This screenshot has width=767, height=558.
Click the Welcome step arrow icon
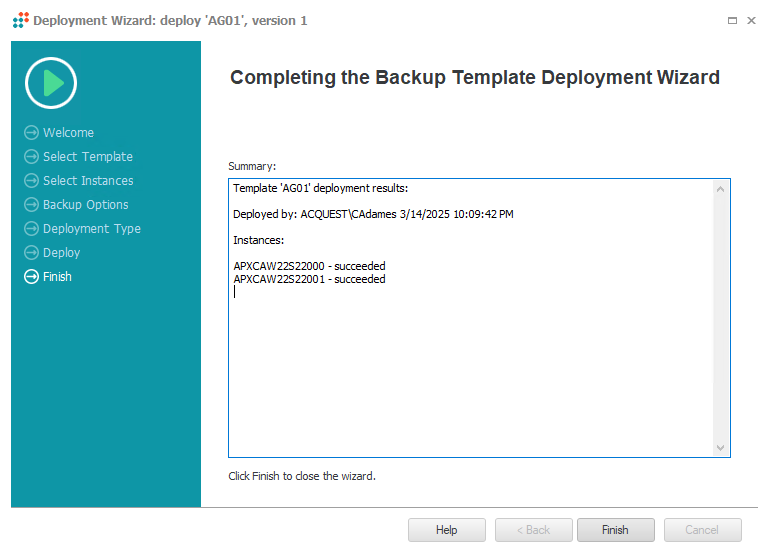pyautogui.click(x=31, y=133)
